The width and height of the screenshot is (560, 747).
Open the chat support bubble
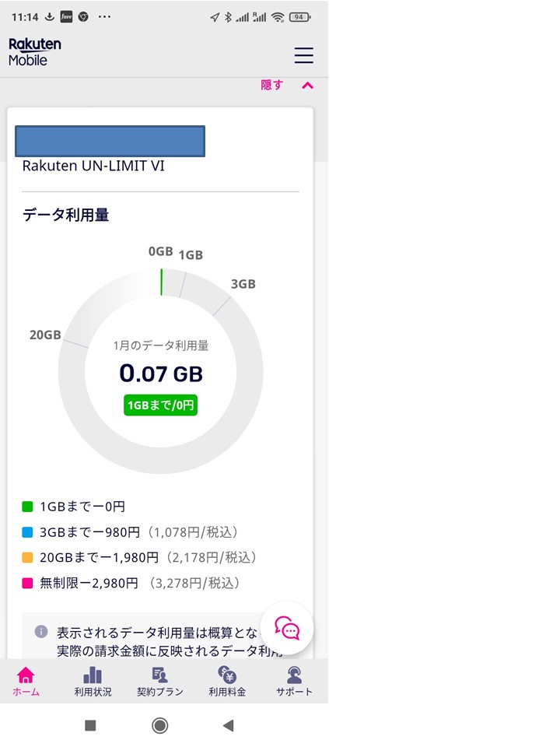287,628
